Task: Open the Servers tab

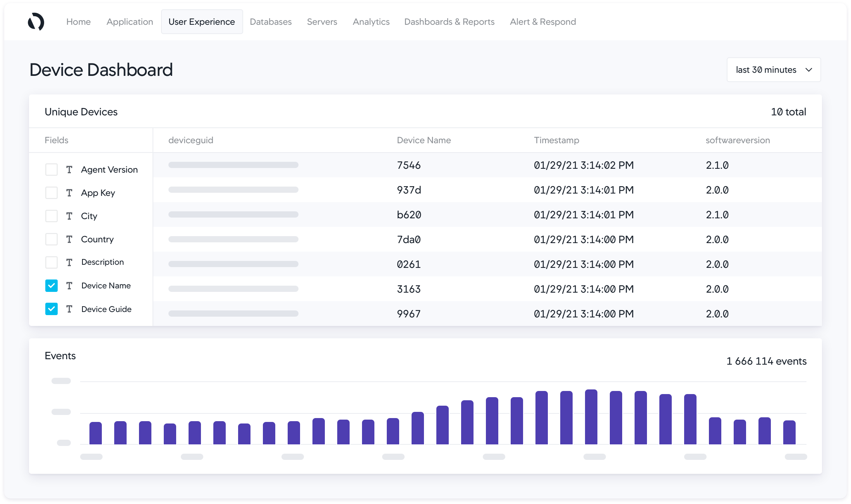Action: click(322, 22)
